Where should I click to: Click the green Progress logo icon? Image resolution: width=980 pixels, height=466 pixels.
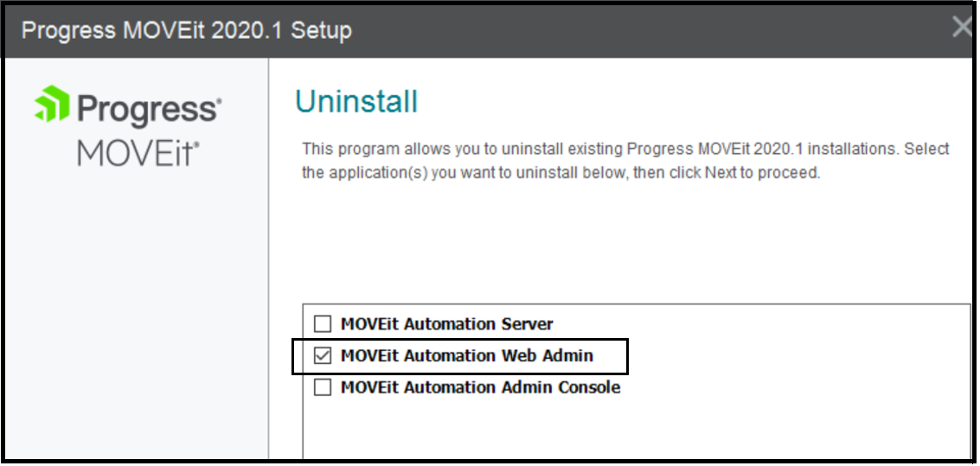(x=50, y=106)
